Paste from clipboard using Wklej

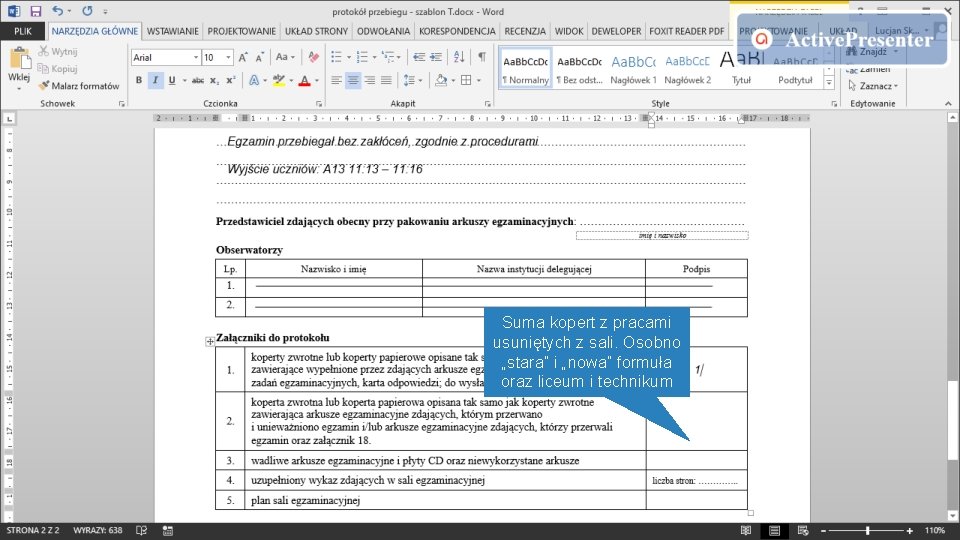pos(19,67)
